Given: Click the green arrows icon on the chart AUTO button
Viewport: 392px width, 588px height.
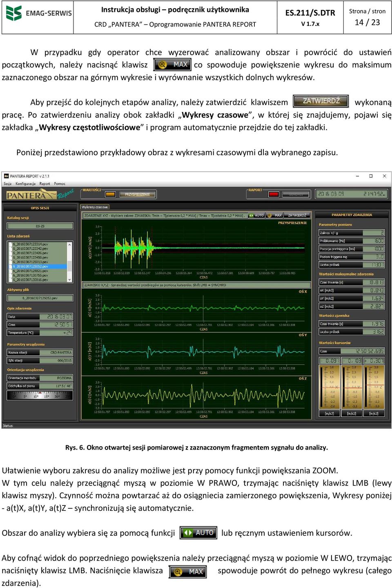Looking at the screenshot, I should (x=251, y=215).
